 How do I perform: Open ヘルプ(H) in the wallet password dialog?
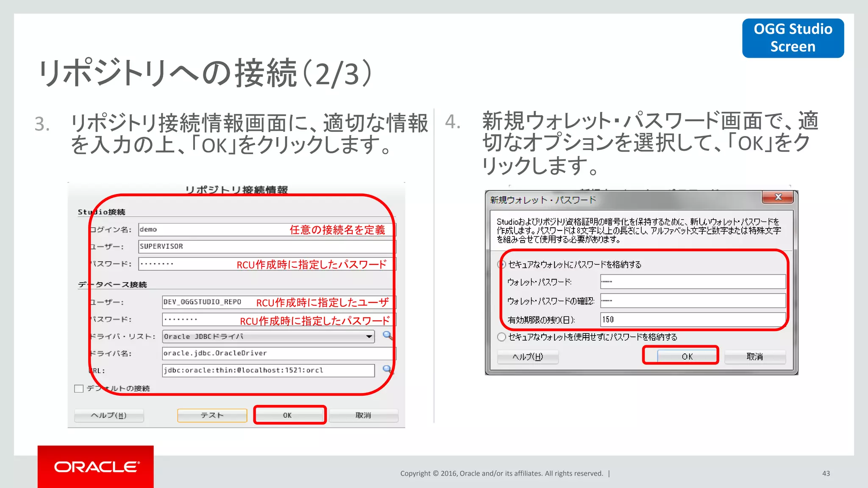click(528, 356)
